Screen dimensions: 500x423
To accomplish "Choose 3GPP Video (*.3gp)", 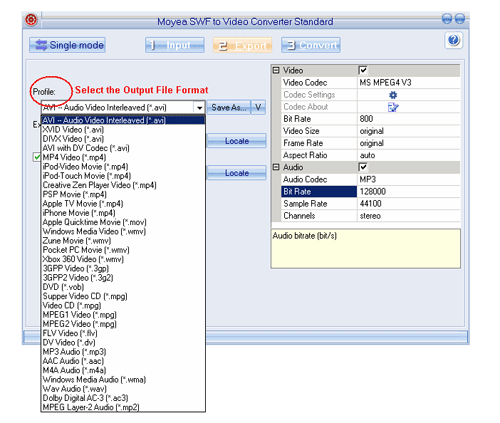I will (123, 268).
